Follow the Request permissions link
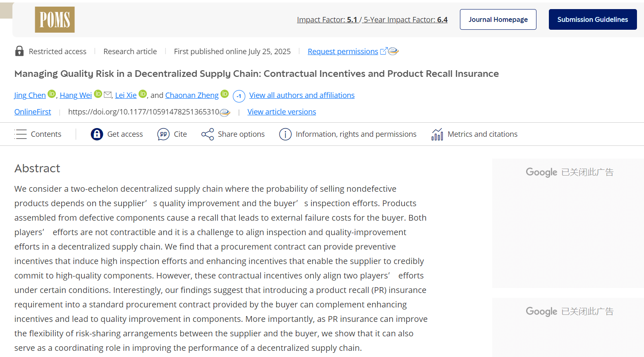 [x=343, y=52]
